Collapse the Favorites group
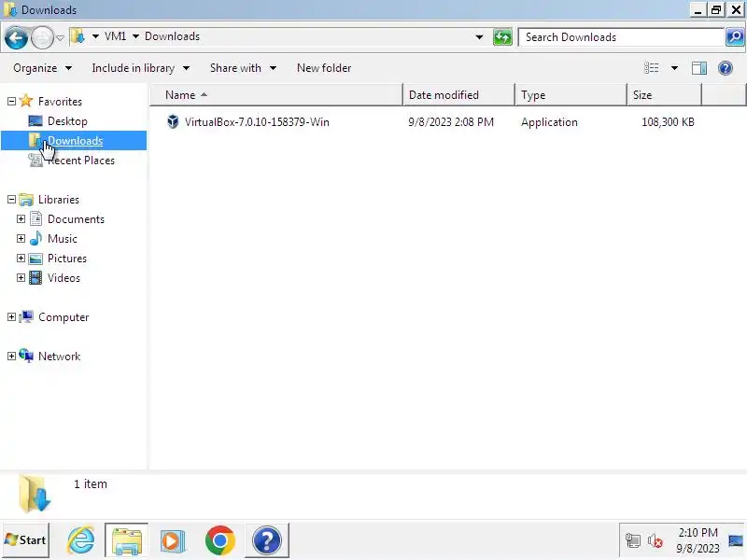747x560 pixels. [x=11, y=101]
